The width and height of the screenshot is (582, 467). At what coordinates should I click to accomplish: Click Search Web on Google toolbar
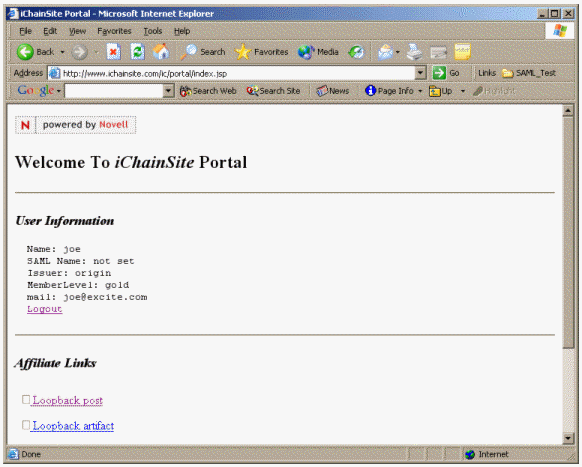pyautogui.click(x=208, y=91)
